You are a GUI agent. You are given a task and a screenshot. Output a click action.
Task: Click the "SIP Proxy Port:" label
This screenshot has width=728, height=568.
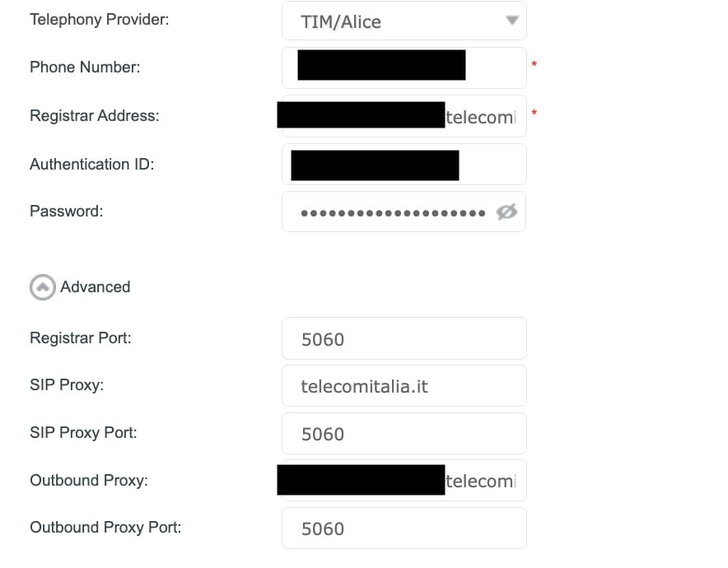click(x=83, y=432)
